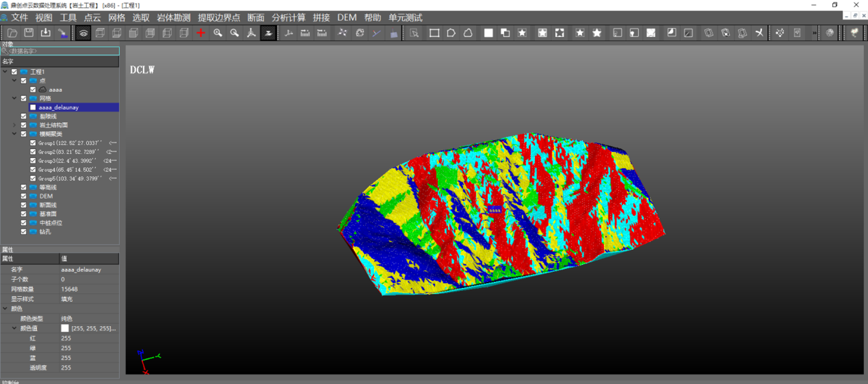Click the overlapping squares toolbar icon

click(505, 33)
